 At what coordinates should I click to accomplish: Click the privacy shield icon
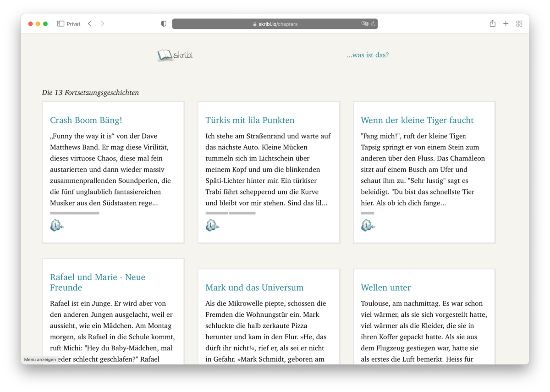click(164, 24)
